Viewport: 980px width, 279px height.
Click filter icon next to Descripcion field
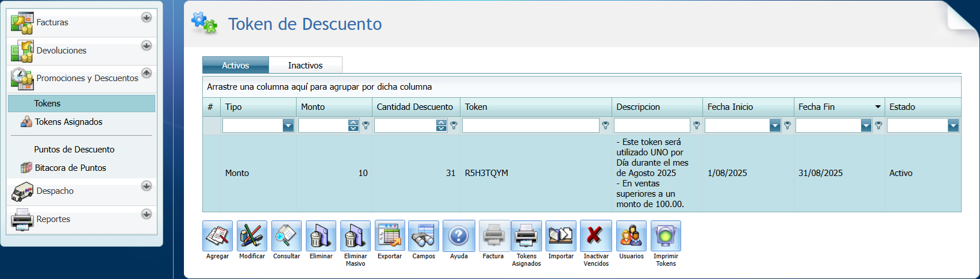[696, 125]
